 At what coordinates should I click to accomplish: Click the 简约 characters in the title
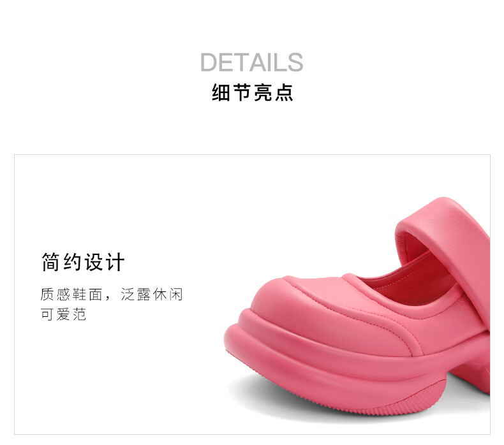[61, 262]
